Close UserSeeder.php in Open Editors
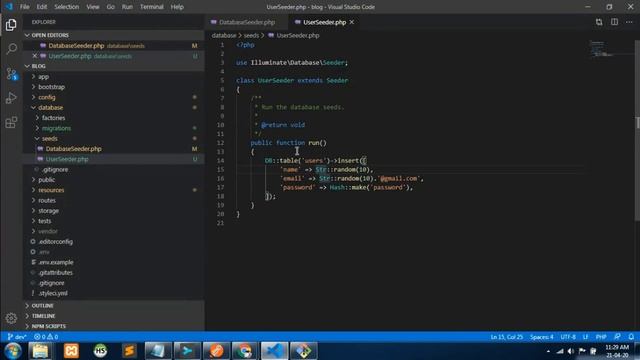This screenshot has width=640, height=360. [35, 56]
